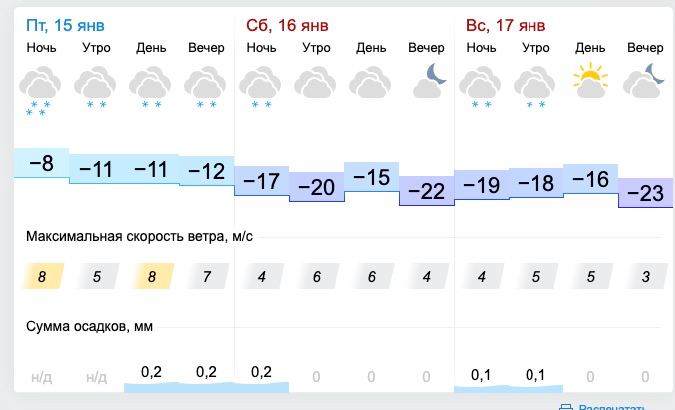Click the −8 Friday night temperature
Viewport: 675px width, 410px height.
41,164
